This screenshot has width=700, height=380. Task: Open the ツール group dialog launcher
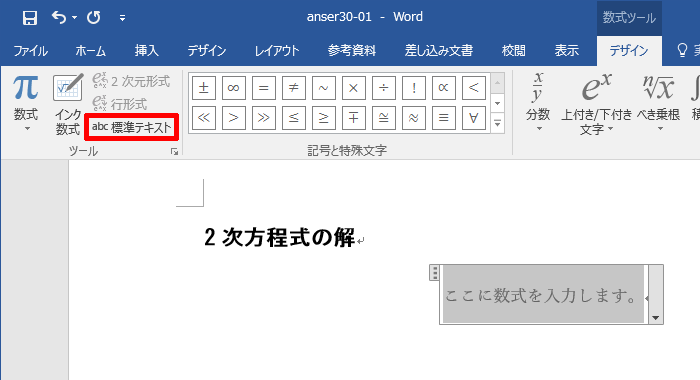pos(175,152)
